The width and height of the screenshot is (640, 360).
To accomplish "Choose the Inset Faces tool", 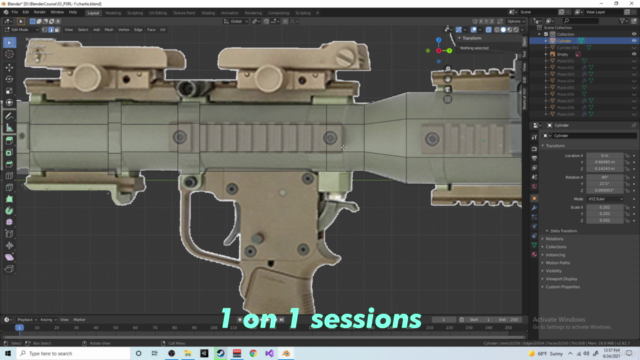I will pos(9,153).
